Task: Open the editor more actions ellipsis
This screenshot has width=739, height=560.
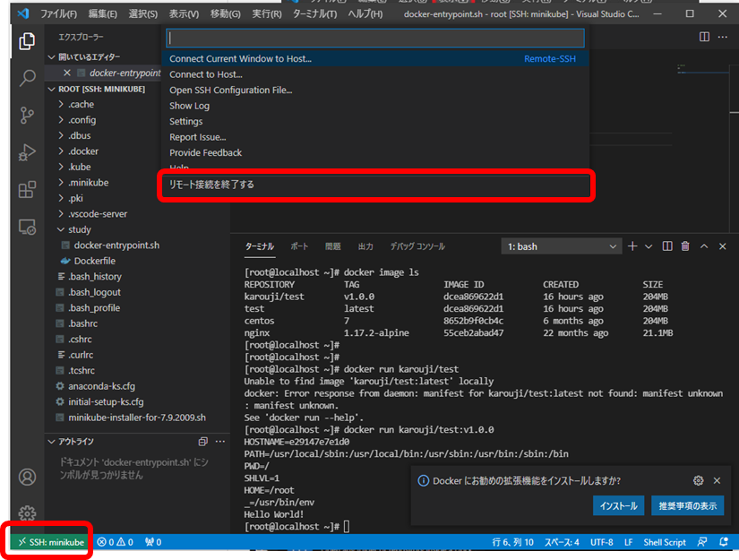Action: (723, 37)
